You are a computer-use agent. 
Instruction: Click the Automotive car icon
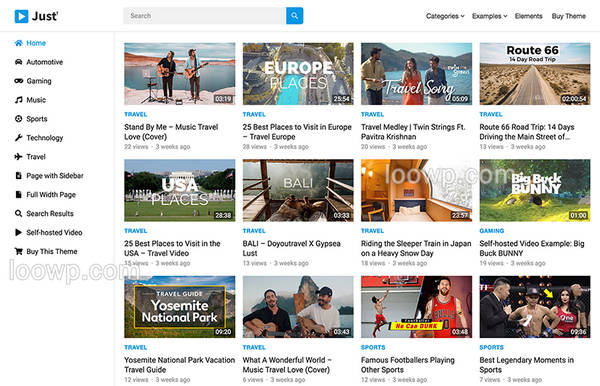pos(18,62)
